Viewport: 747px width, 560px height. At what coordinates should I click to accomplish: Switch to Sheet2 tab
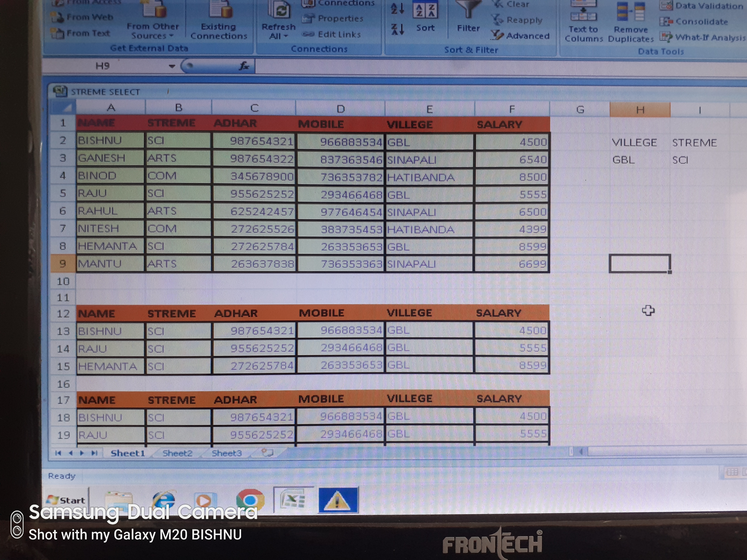coord(177,453)
